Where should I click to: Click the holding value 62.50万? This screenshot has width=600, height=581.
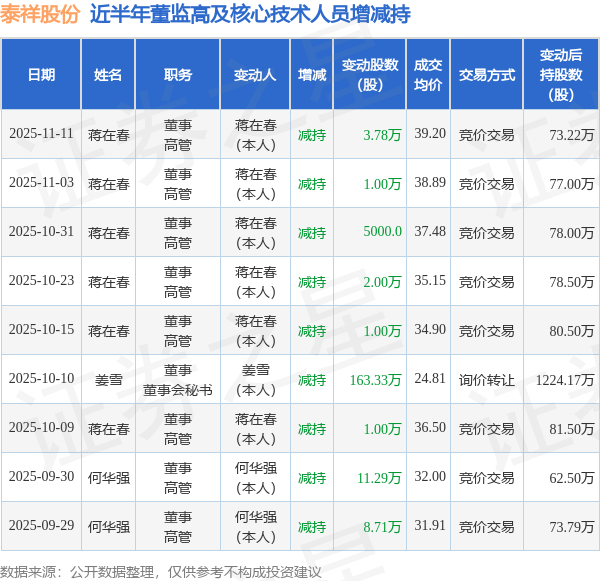coord(572,478)
